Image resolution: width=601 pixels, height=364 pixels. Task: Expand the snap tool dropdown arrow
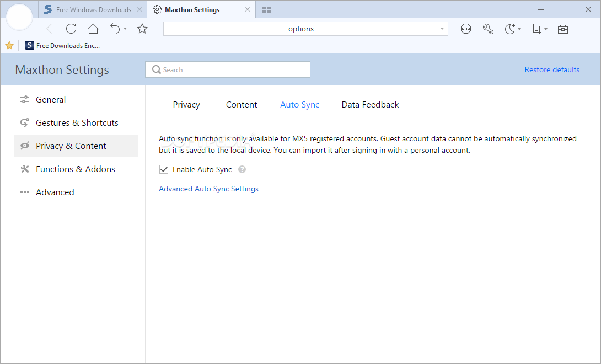click(x=546, y=29)
